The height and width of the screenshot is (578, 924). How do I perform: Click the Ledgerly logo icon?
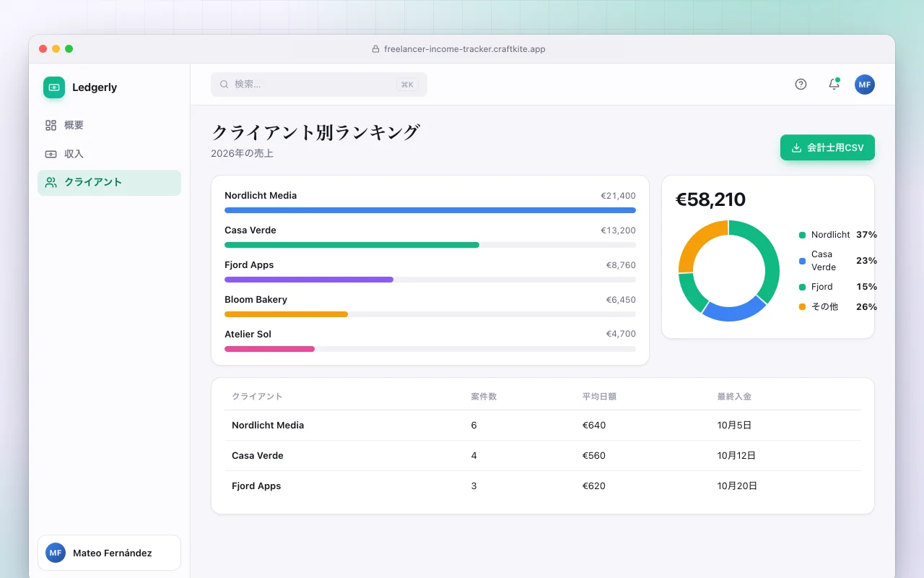coord(54,87)
